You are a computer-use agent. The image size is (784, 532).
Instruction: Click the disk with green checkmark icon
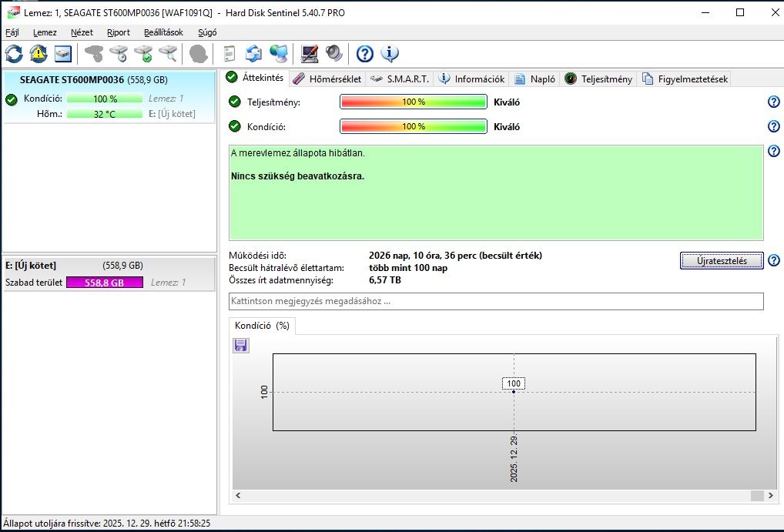coord(143,53)
